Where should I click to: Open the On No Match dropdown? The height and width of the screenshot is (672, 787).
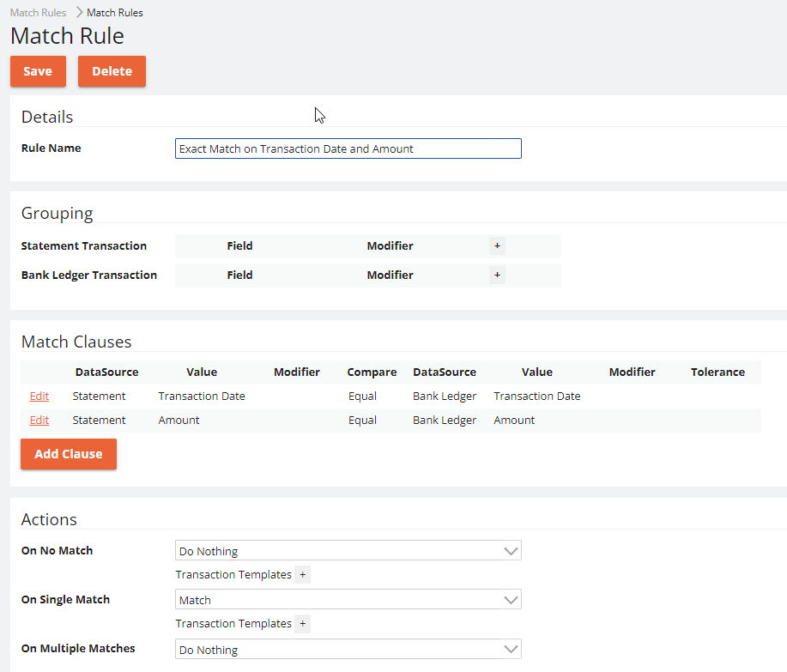point(348,551)
